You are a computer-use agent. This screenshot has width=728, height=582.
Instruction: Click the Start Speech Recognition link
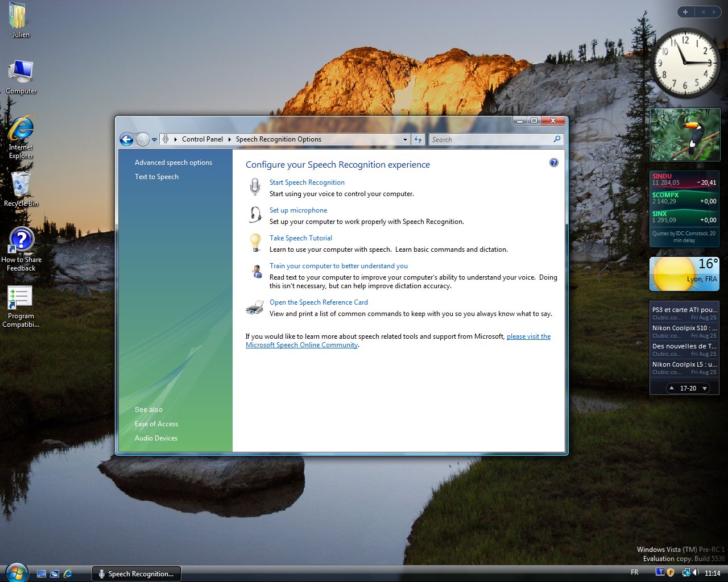click(307, 182)
